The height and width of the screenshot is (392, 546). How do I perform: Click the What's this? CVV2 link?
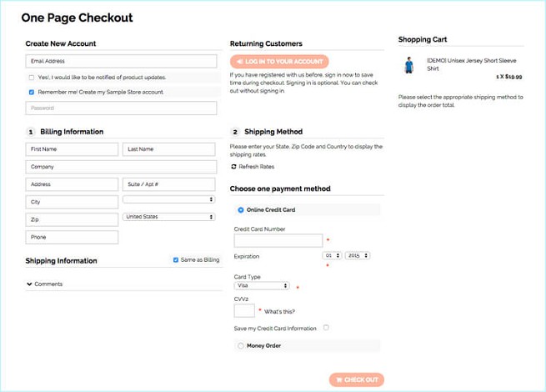278,311
